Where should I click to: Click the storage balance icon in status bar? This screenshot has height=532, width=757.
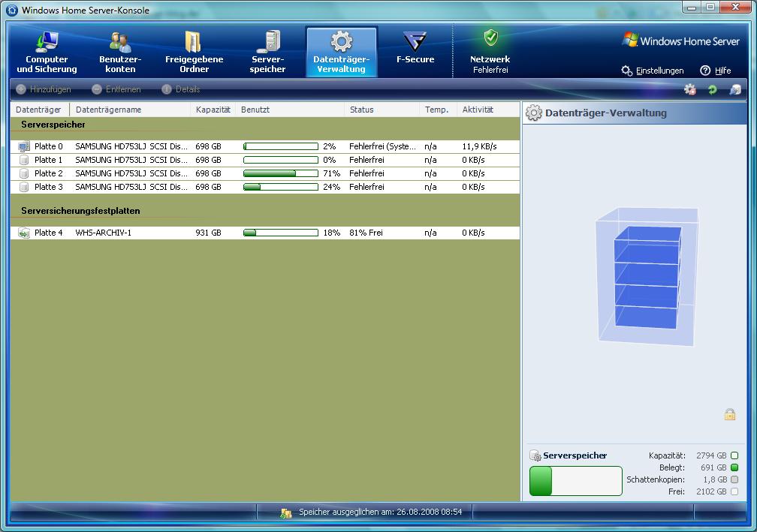pos(286,513)
